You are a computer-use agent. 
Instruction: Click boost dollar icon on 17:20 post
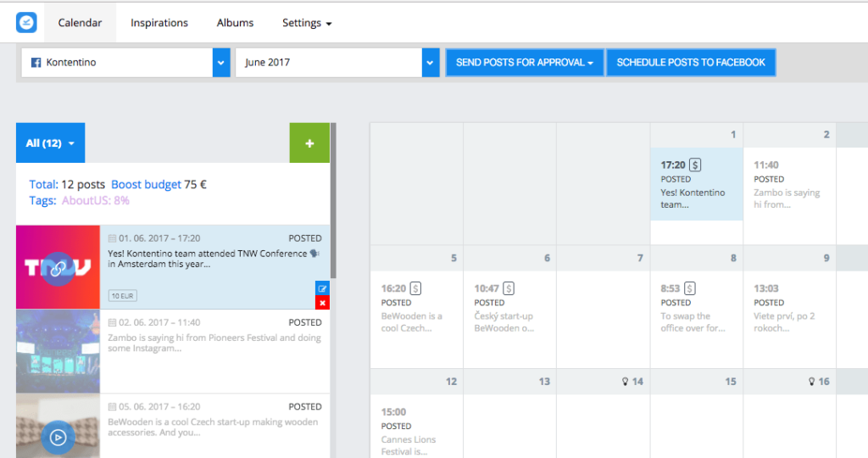695,165
